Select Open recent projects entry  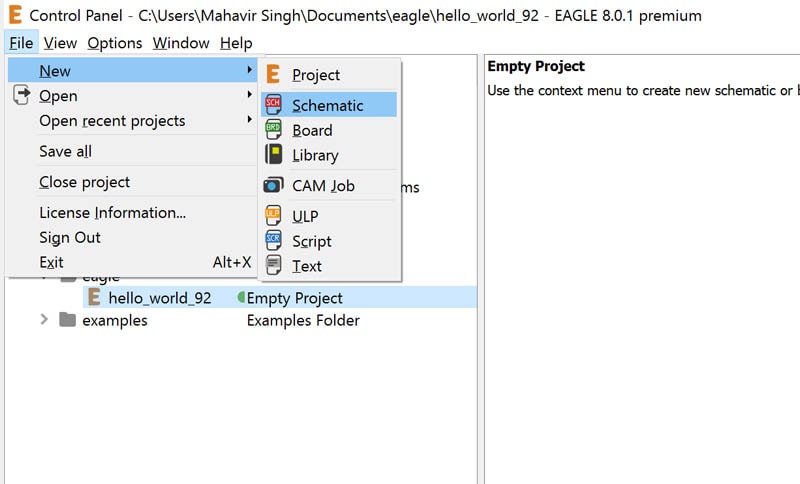pyautogui.click(x=133, y=120)
